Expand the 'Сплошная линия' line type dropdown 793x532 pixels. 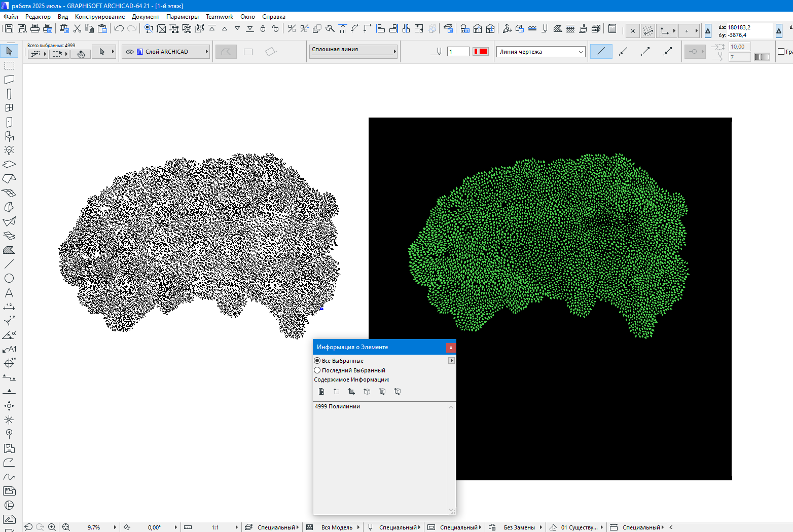353,50
